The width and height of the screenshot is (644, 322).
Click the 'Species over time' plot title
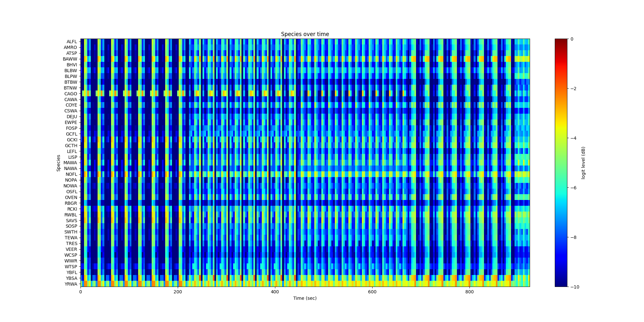pyautogui.click(x=305, y=34)
